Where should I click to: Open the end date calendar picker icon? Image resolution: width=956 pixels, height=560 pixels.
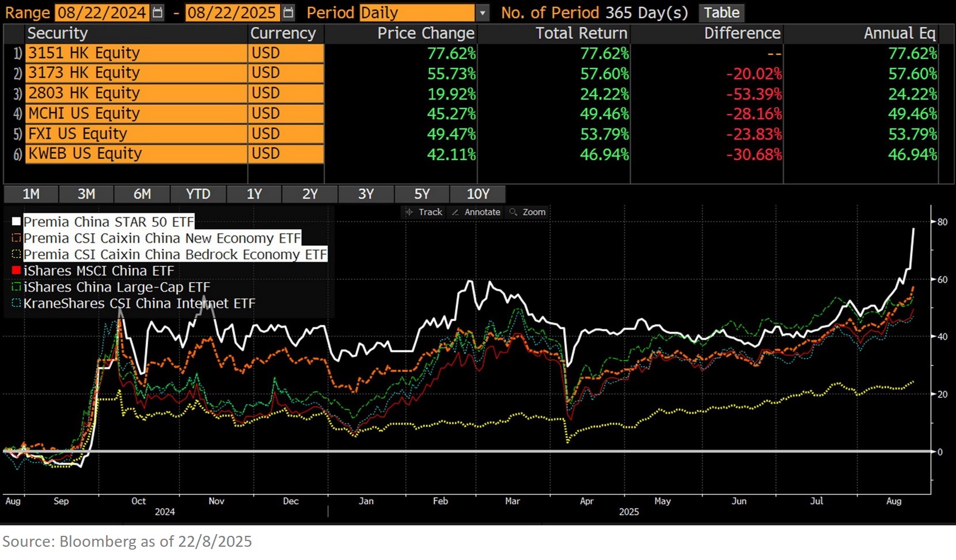289,13
